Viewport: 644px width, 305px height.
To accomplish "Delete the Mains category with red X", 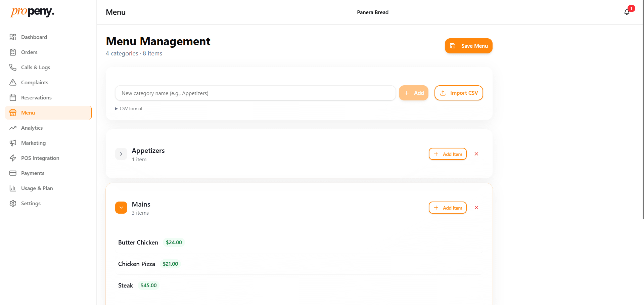I will point(476,208).
